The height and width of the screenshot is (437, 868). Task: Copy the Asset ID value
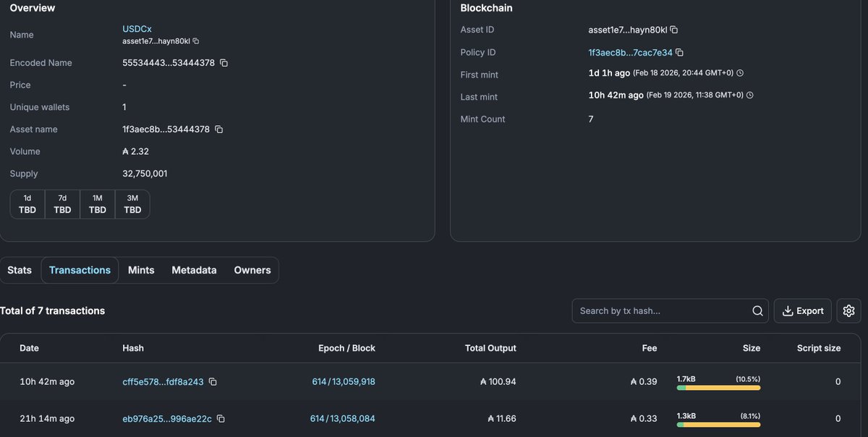click(673, 29)
